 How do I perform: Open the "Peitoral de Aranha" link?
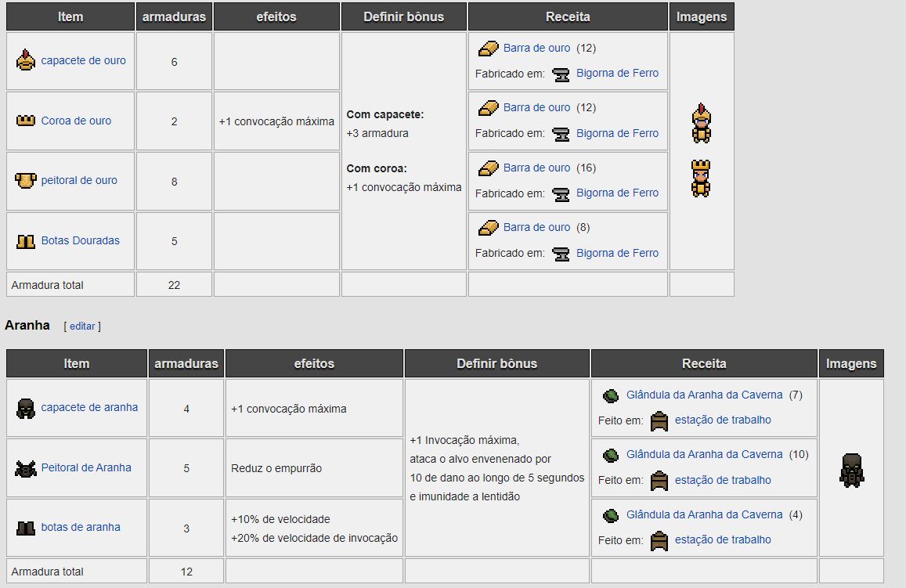click(x=86, y=467)
